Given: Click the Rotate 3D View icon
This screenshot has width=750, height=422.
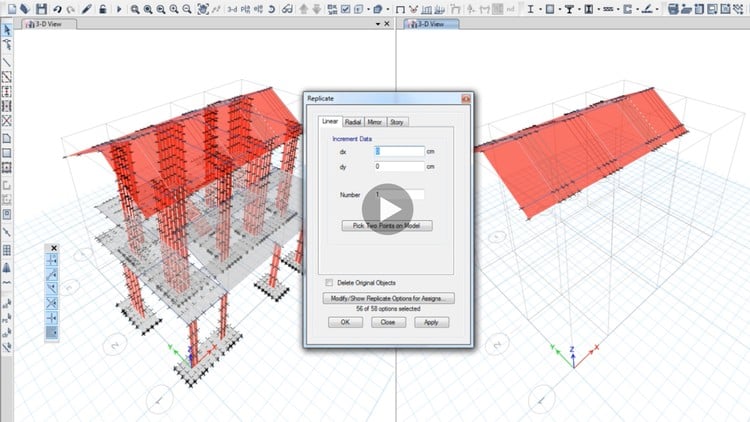Looking at the screenshot, I should click(x=271, y=9).
